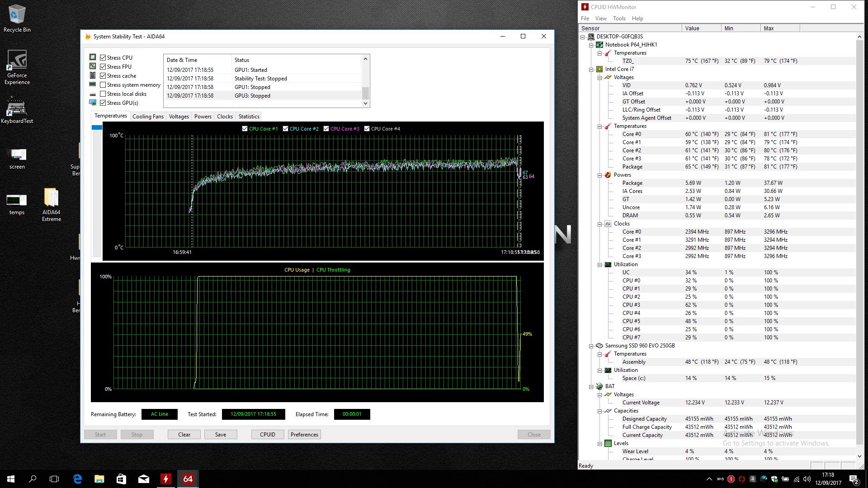Show hidden system tray icons
This screenshot has height=488, width=868.
click(x=709, y=479)
